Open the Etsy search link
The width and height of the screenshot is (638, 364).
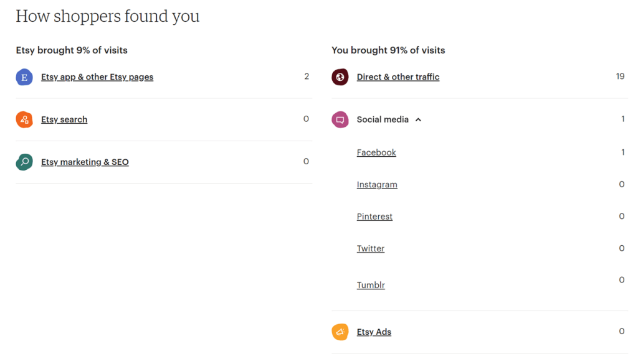point(64,119)
